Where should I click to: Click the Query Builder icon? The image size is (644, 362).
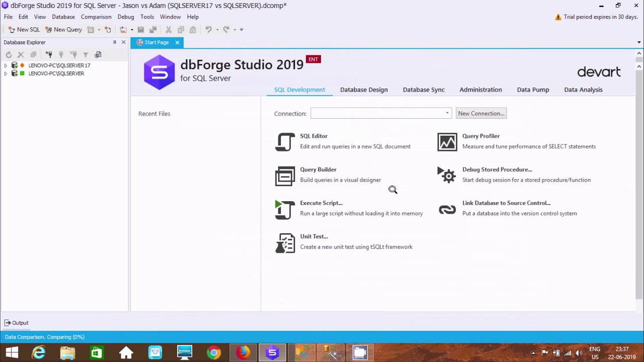coord(285,176)
